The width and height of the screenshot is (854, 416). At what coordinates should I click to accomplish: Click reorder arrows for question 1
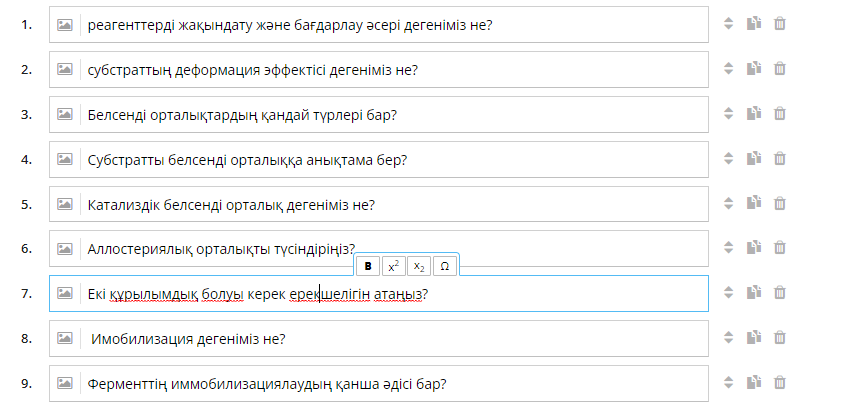(x=728, y=24)
